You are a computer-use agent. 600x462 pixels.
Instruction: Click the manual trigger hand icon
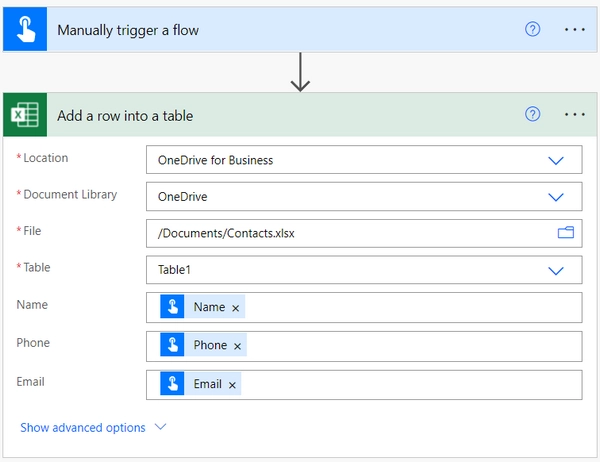(25, 29)
